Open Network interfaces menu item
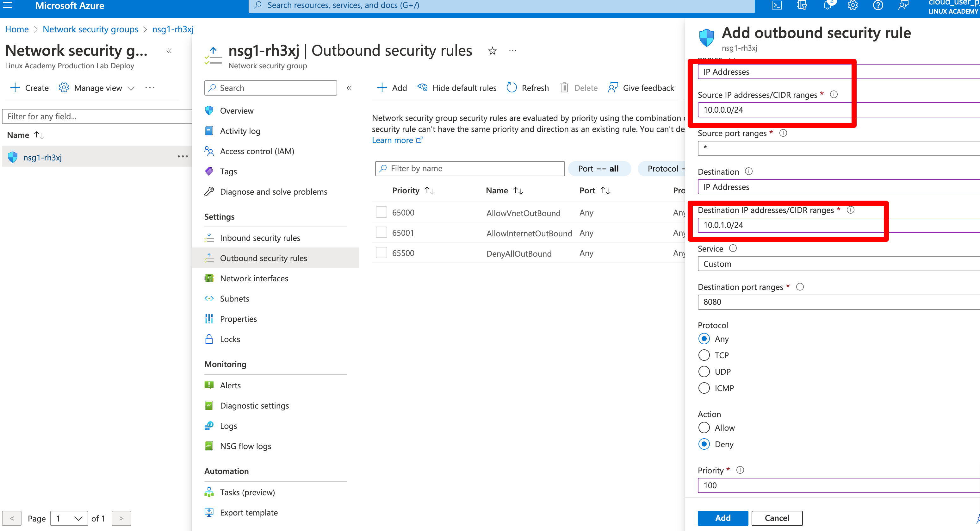This screenshot has width=980, height=531. point(254,278)
